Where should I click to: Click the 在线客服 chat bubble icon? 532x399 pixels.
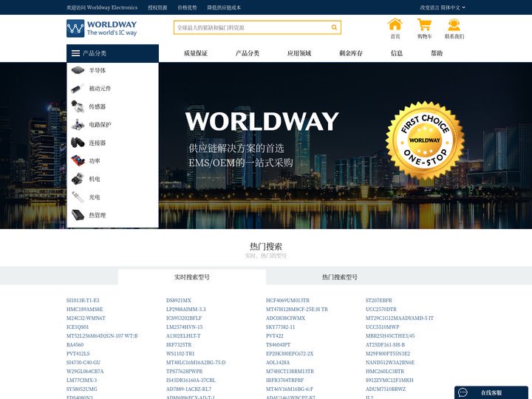[x=463, y=392]
